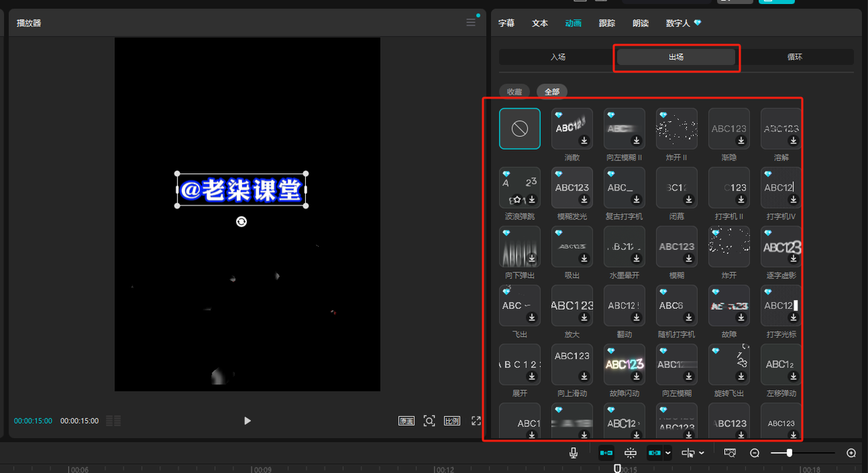Viewport: 868px width, 473px height.
Task: Expand the arrow beside the cursor split tool
Action: (x=701, y=453)
